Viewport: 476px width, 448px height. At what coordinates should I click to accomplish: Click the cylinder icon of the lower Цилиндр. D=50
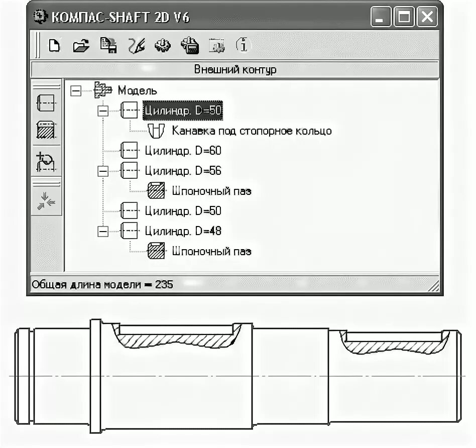[x=129, y=210]
